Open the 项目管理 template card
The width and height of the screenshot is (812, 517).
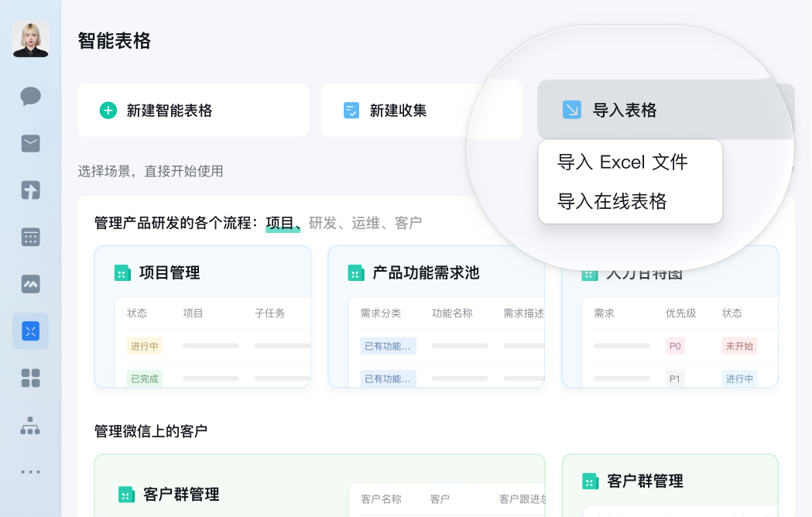(x=203, y=317)
